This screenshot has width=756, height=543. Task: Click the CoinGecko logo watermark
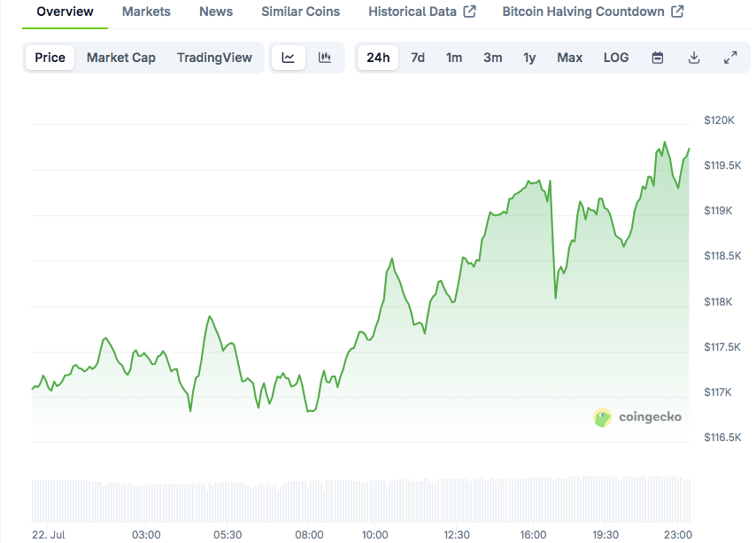[x=639, y=417]
